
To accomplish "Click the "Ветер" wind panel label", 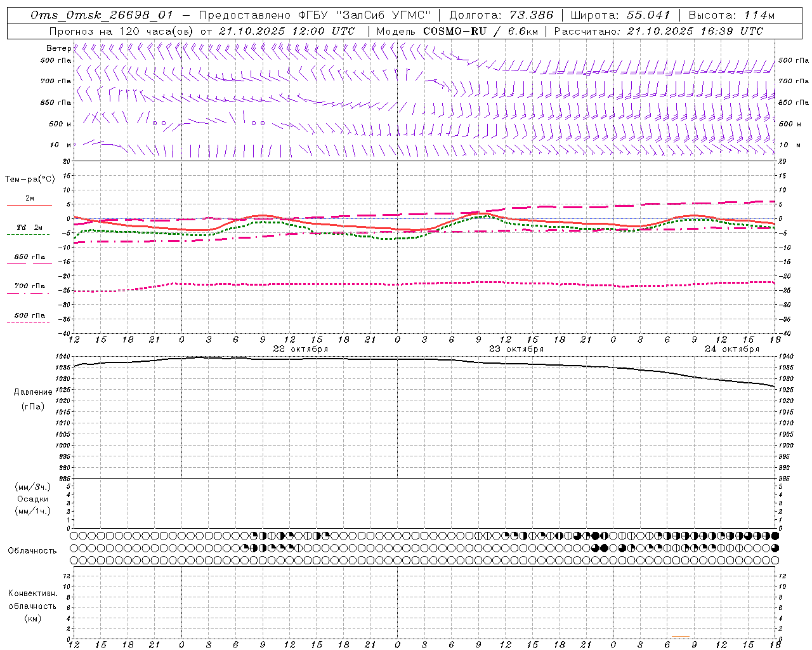I will coord(58,48).
